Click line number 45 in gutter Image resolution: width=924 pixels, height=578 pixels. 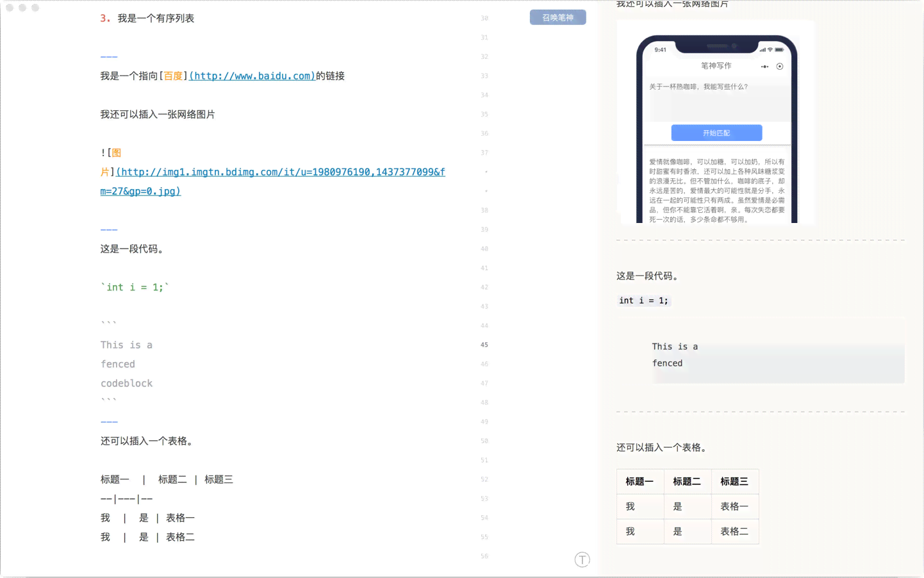[x=484, y=345]
